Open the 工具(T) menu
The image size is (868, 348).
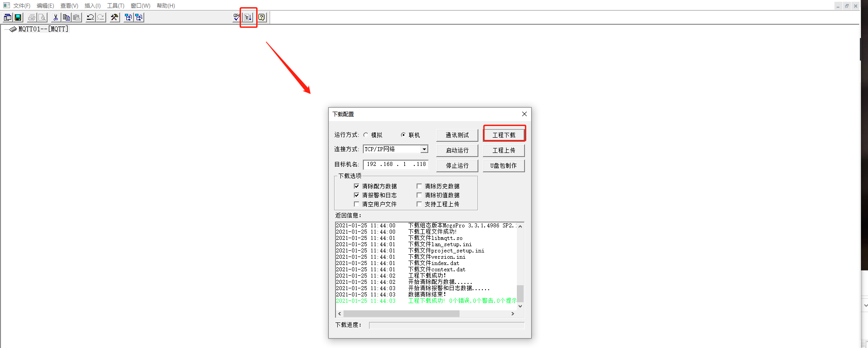tap(116, 5)
